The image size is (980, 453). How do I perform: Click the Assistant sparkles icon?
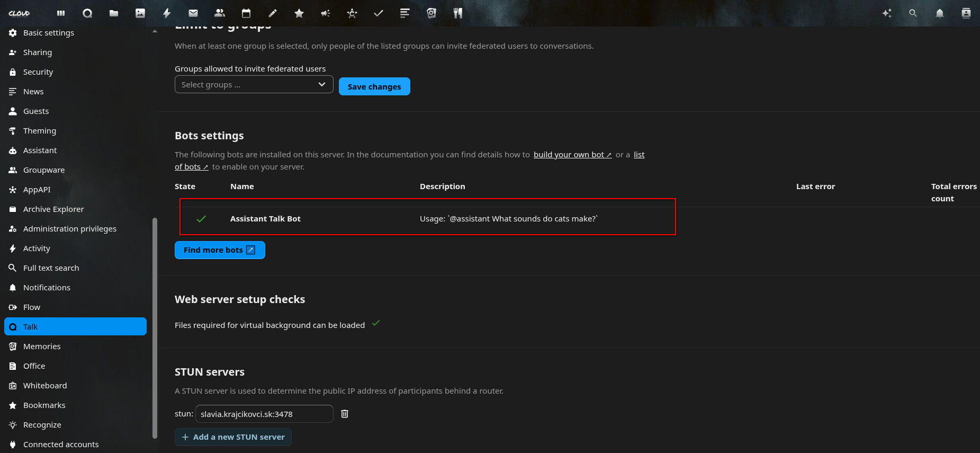pos(887,13)
